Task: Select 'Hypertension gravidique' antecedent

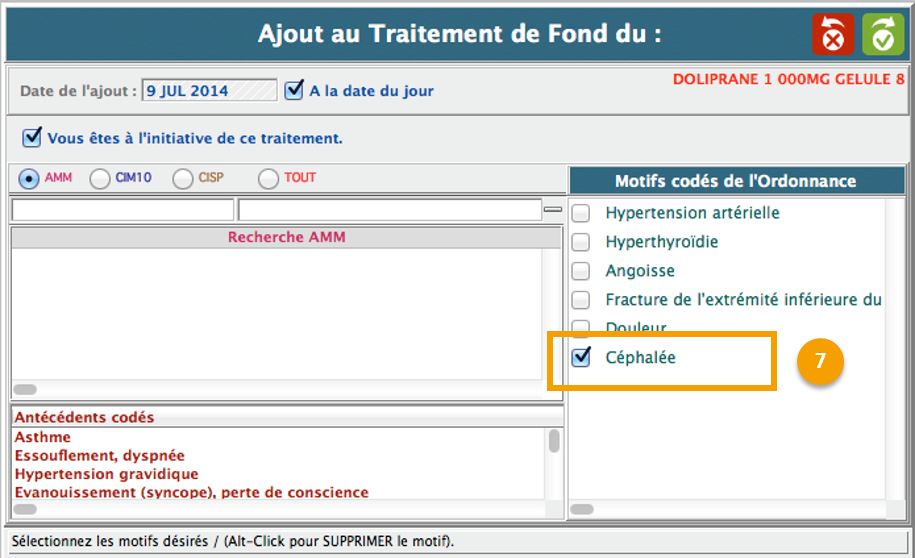Action: [106, 474]
